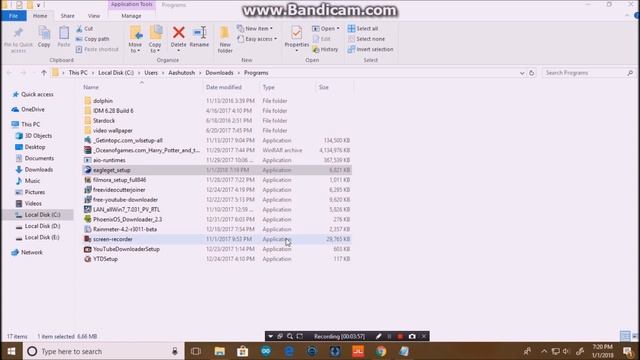Click Aashutosh in the address breadcrumb
Image resolution: width=640 pixels, height=360 pixels.
coord(181,73)
